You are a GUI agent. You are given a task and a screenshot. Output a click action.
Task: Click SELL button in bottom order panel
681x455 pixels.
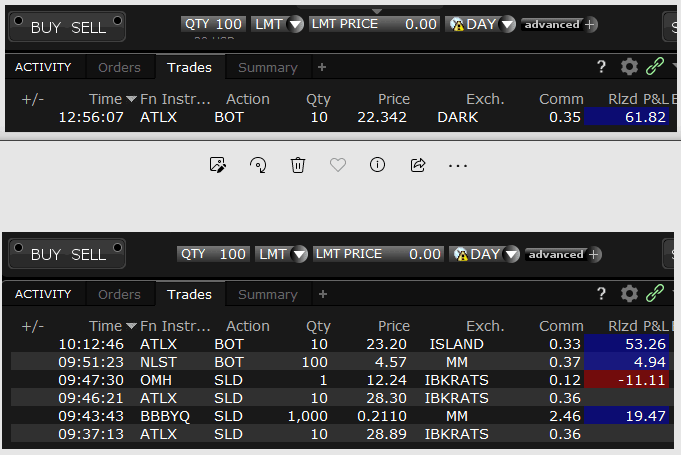(88, 254)
